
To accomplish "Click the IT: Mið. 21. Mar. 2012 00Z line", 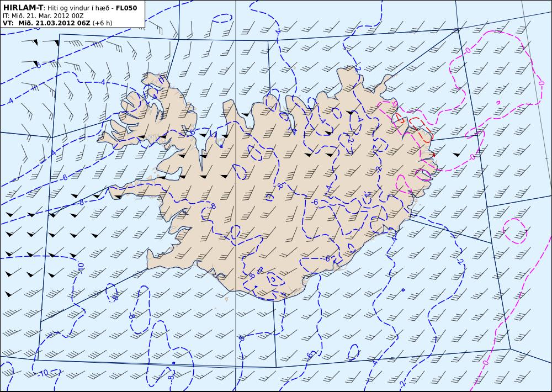I will coord(43,16).
